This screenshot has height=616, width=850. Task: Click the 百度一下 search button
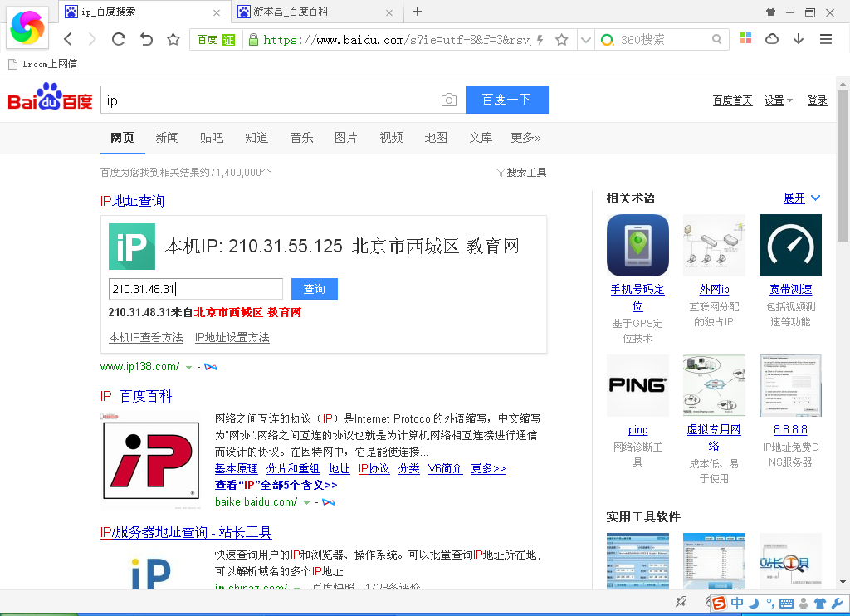click(507, 100)
